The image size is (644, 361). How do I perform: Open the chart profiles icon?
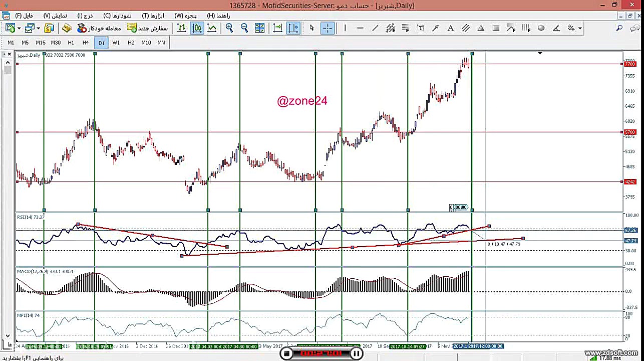click(30, 28)
